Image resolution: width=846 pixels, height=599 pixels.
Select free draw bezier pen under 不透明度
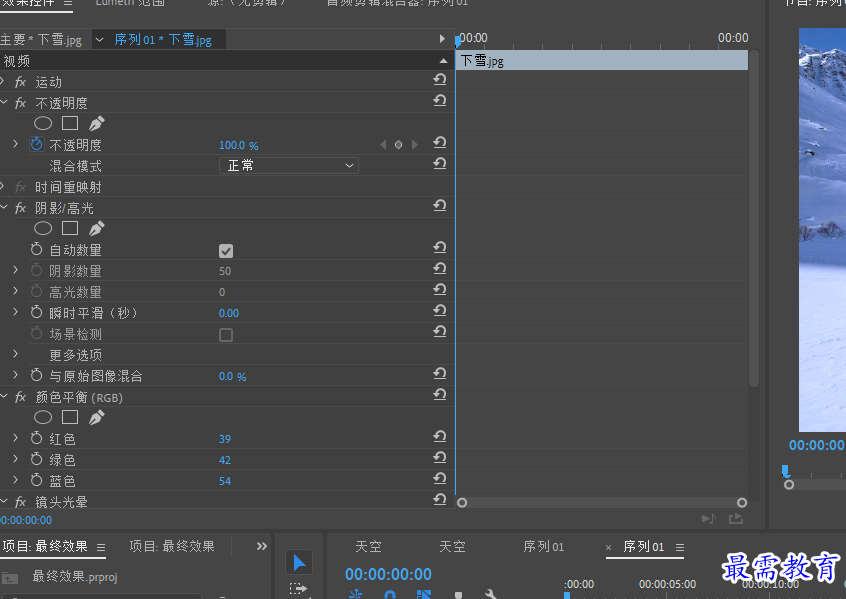pyautogui.click(x=96, y=124)
